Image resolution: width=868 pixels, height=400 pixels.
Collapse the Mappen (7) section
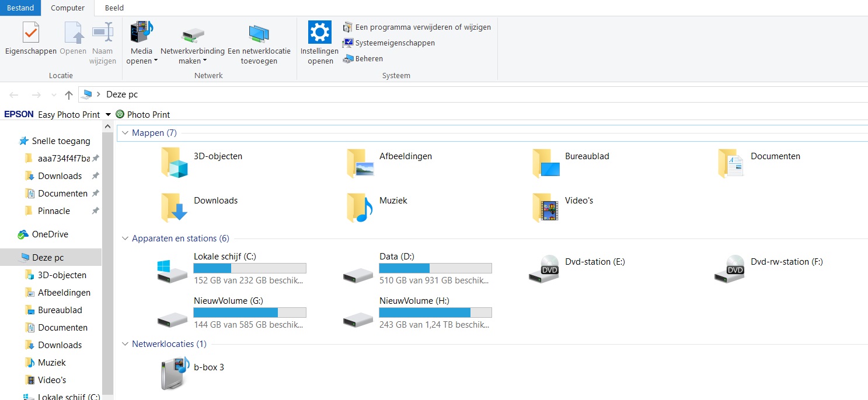(125, 133)
